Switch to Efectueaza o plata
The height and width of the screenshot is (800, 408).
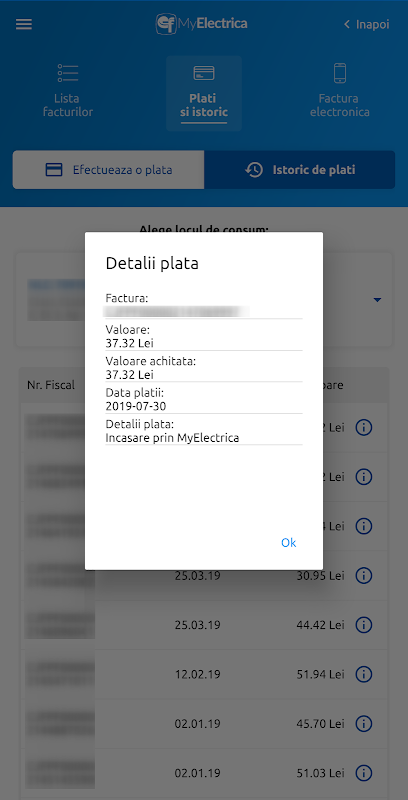109,170
